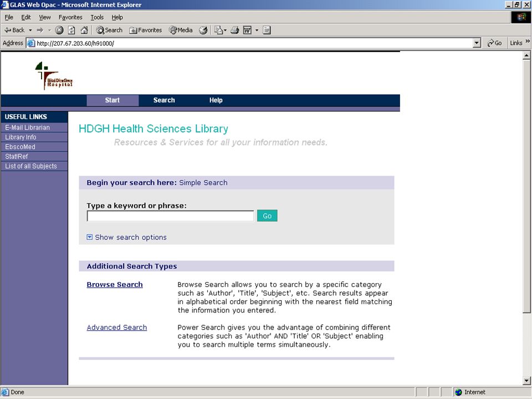Open the dropdown beside the Word edit icon
This screenshot has width=532, height=399.
[x=257, y=30]
